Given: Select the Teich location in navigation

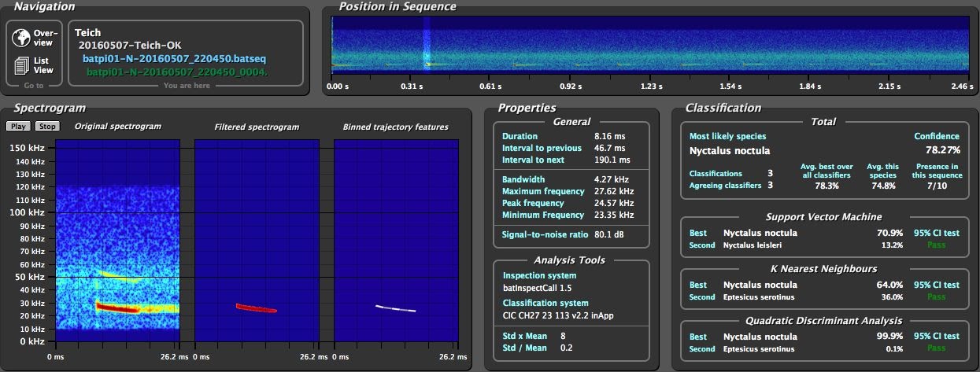Looking at the screenshot, I should [88, 33].
